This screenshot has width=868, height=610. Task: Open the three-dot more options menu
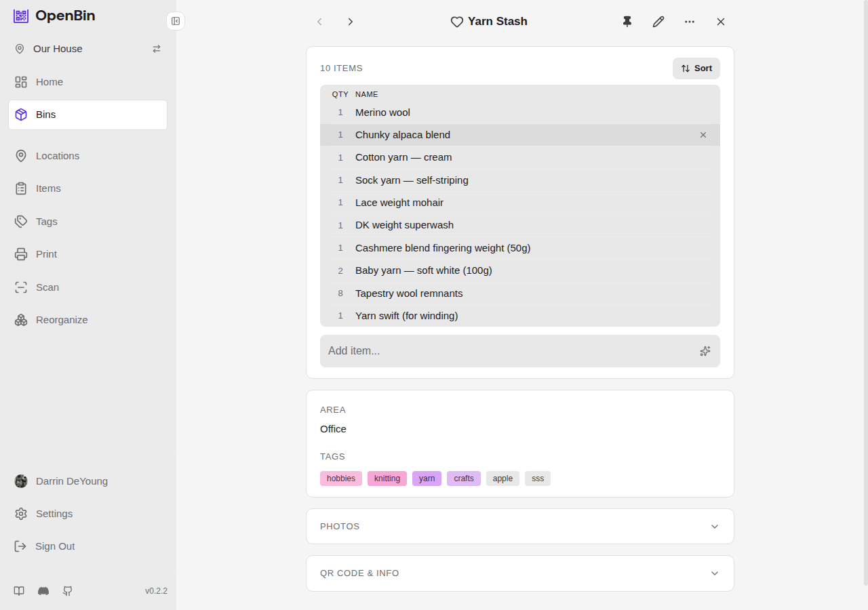690,22
